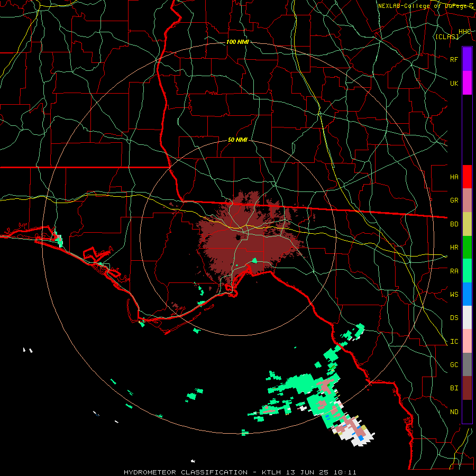
Task: Click the HR legend label
Action: pos(454,248)
